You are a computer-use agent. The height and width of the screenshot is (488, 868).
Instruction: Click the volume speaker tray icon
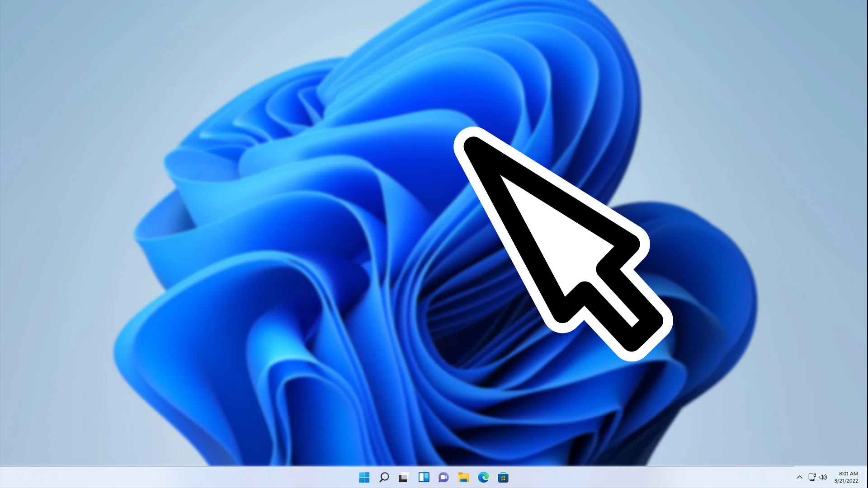(x=823, y=477)
